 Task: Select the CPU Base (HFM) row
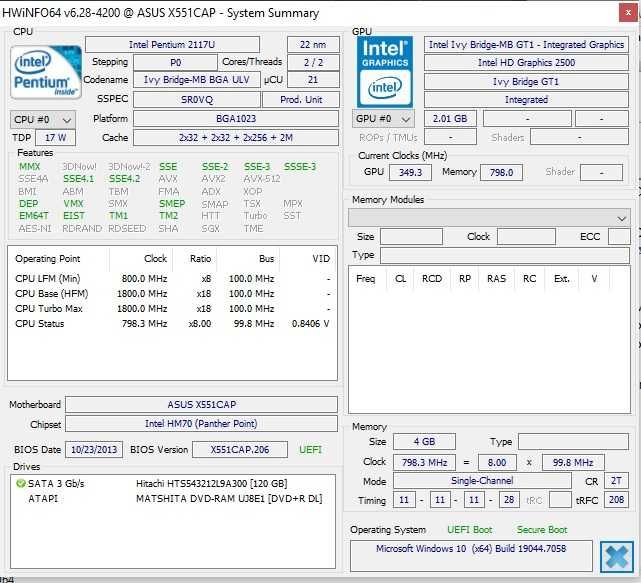[x=172, y=294]
